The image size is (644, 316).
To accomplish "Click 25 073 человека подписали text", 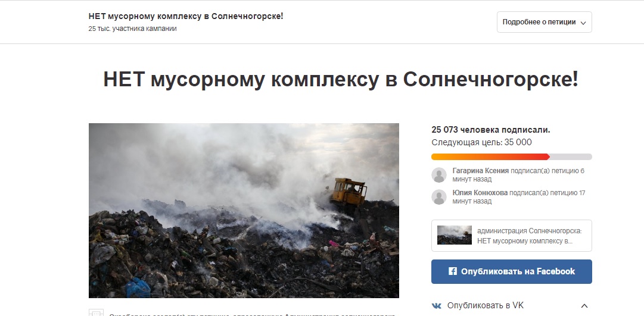I will tap(491, 130).
